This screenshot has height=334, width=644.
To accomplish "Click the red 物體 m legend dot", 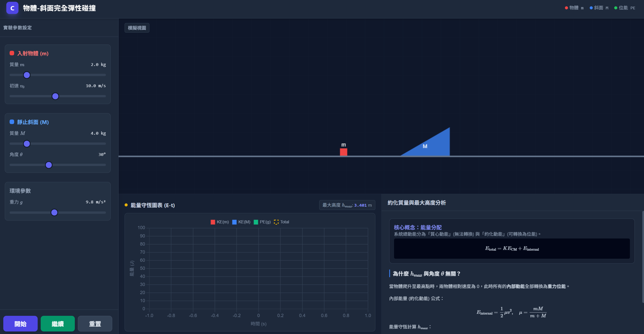I will coord(566,8).
